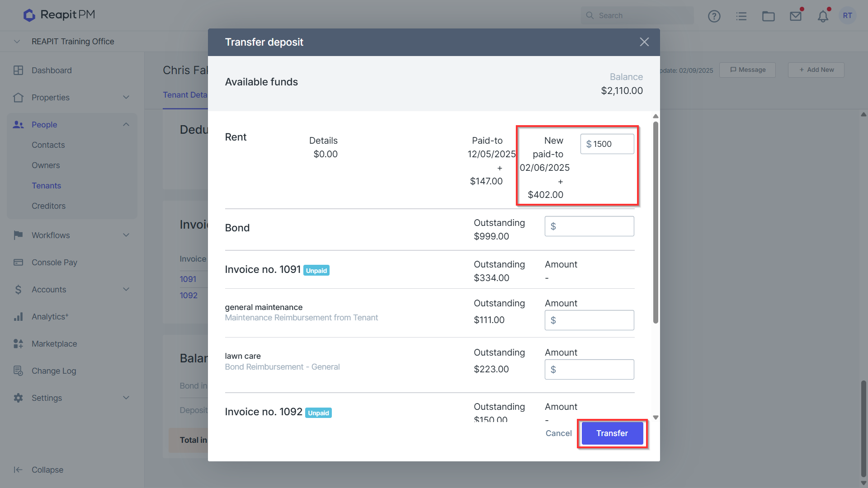The height and width of the screenshot is (488, 868).
Task: Click the Collapse sidebar arrow icon
Action: pos(18,470)
